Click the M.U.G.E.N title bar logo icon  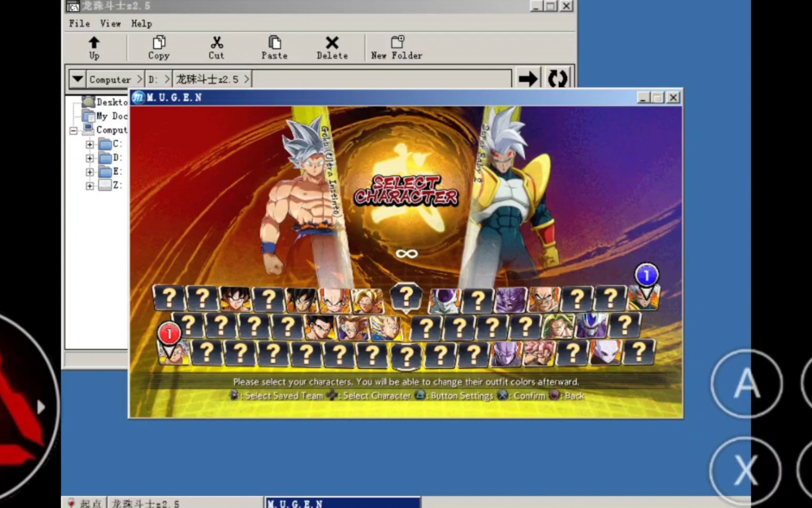[138, 97]
